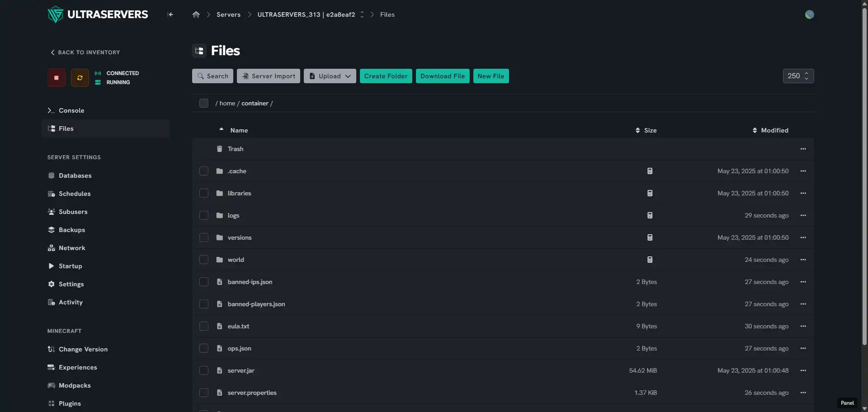This screenshot has height=412, width=868.
Task: Click the New File button
Action: click(491, 76)
